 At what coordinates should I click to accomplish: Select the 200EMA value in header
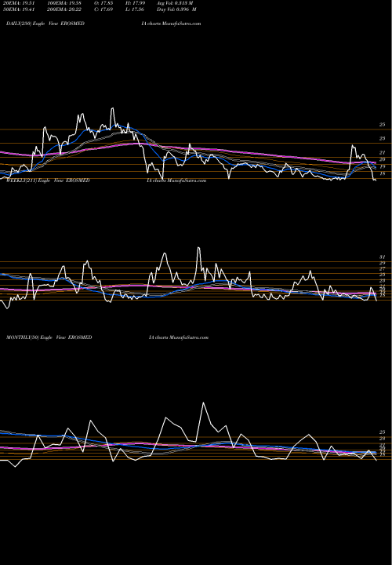pos(64,9)
